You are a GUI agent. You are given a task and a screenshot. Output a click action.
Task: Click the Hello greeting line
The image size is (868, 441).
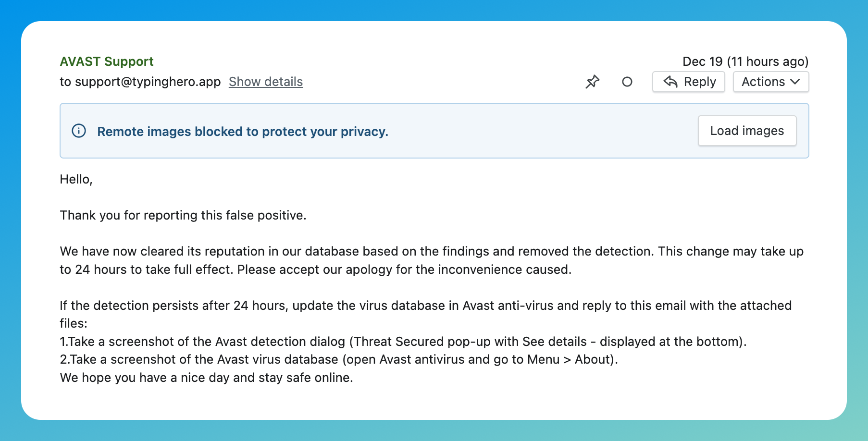tap(76, 179)
